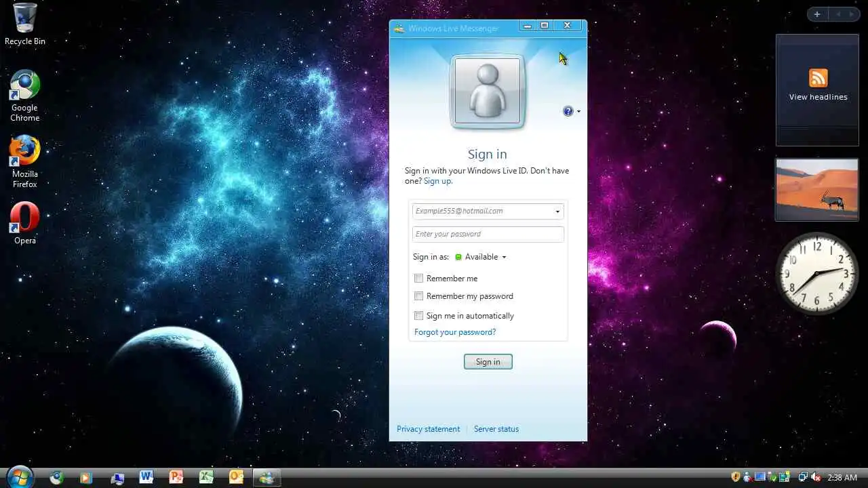The height and width of the screenshot is (488, 868).
Task: Open the Available status dropdown
Action: (x=481, y=257)
